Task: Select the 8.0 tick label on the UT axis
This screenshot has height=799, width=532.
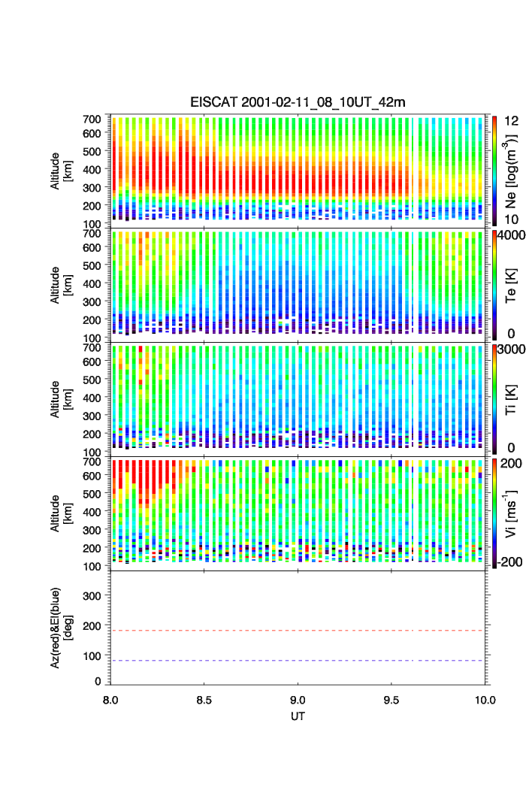Action: tap(110, 700)
